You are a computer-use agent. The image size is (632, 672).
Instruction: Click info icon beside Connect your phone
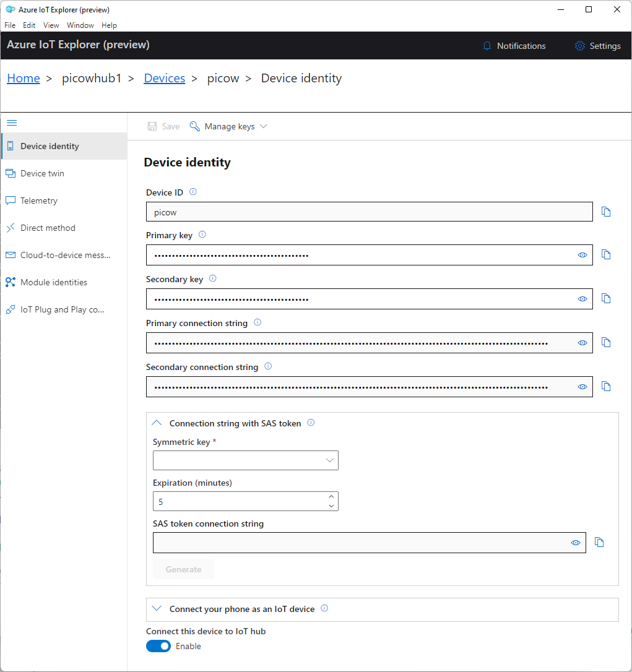pyautogui.click(x=324, y=608)
